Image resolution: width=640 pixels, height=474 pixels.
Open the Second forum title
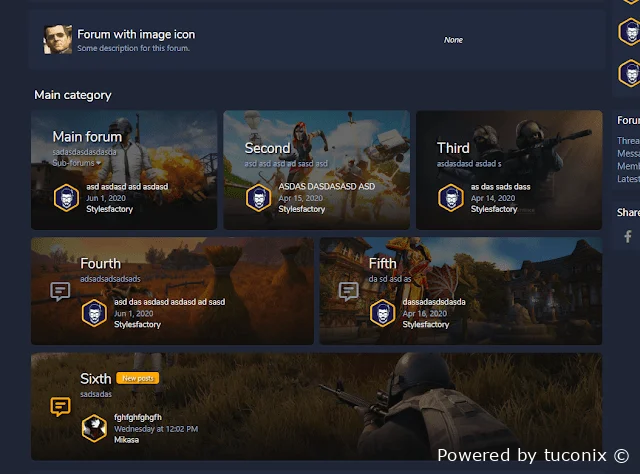point(267,148)
